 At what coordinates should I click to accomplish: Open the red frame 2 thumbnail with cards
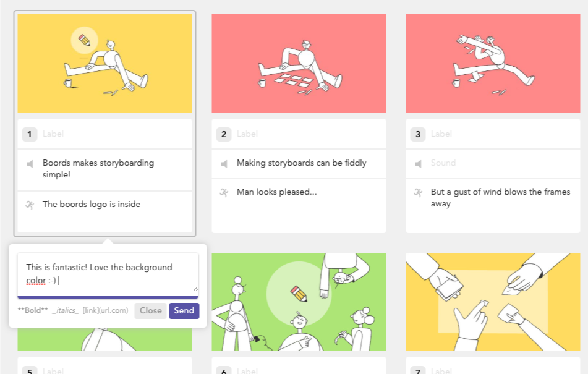[299, 63]
